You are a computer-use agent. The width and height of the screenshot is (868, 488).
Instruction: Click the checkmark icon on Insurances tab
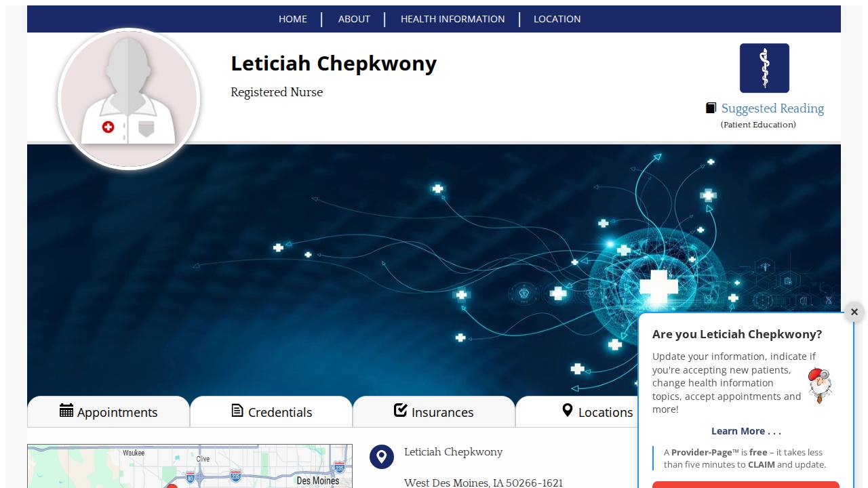400,409
